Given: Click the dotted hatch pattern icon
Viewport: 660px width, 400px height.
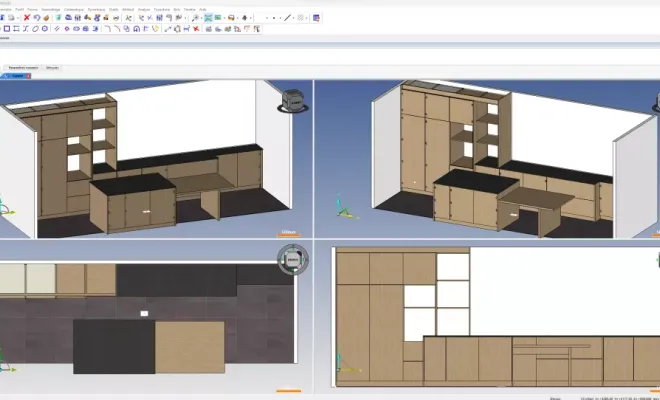Looking at the screenshot, I should 301,18.
